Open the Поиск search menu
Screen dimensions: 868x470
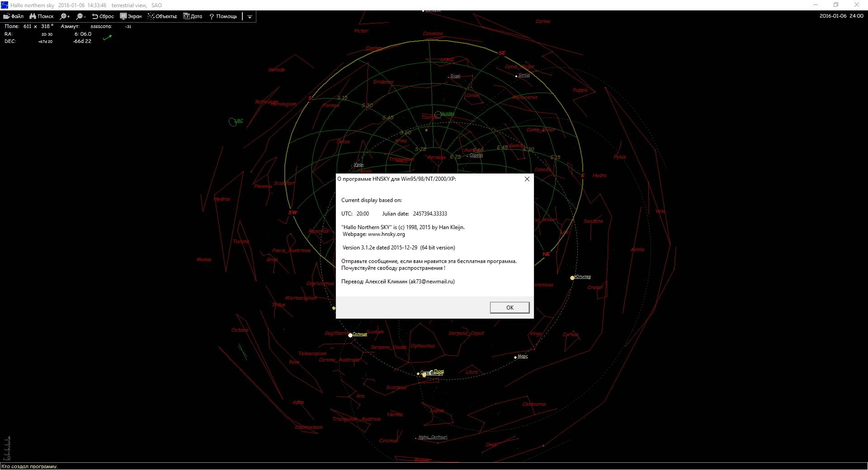tap(42, 16)
